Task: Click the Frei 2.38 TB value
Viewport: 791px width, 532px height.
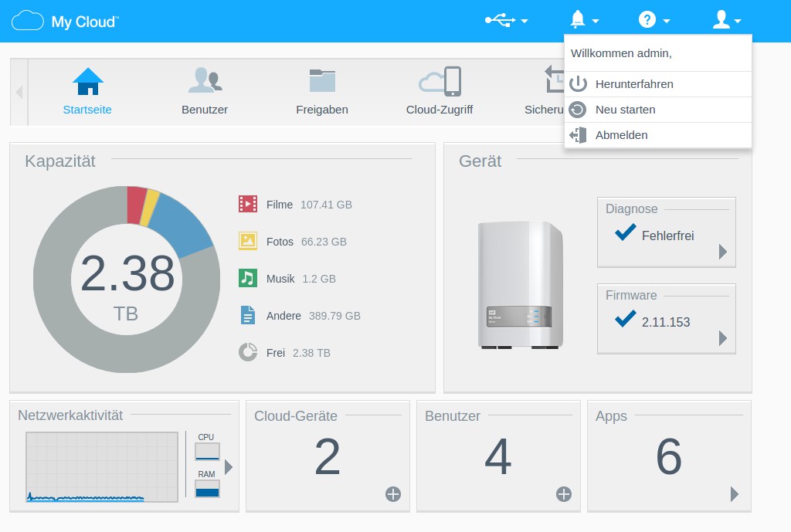Action: coord(311,353)
